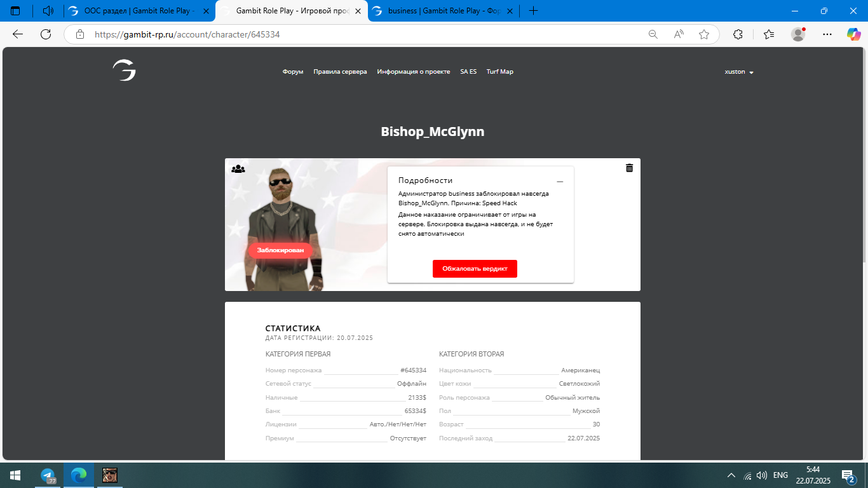The image size is (868, 488).
Task: Collapse the Подробности details panel
Action: coord(560,182)
